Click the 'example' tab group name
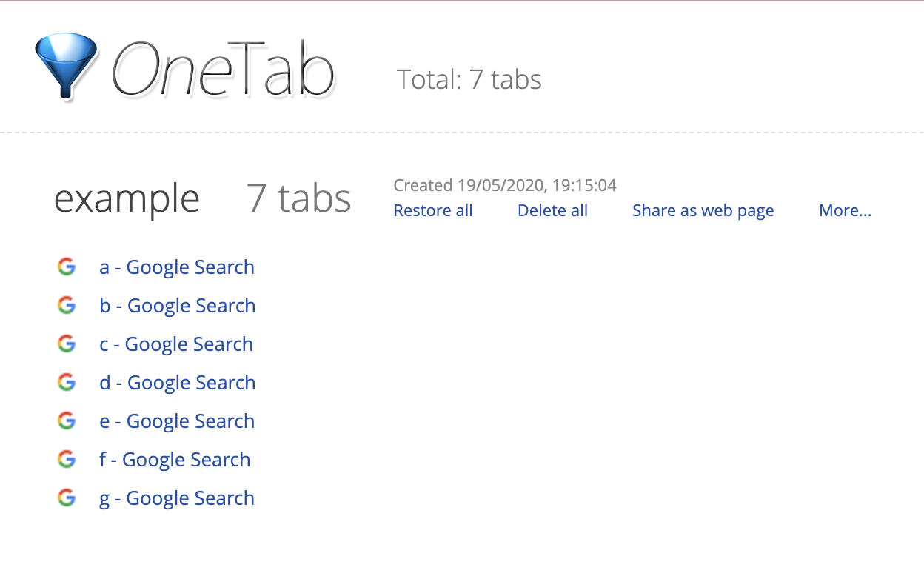The width and height of the screenshot is (924, 576). (127, 198)
